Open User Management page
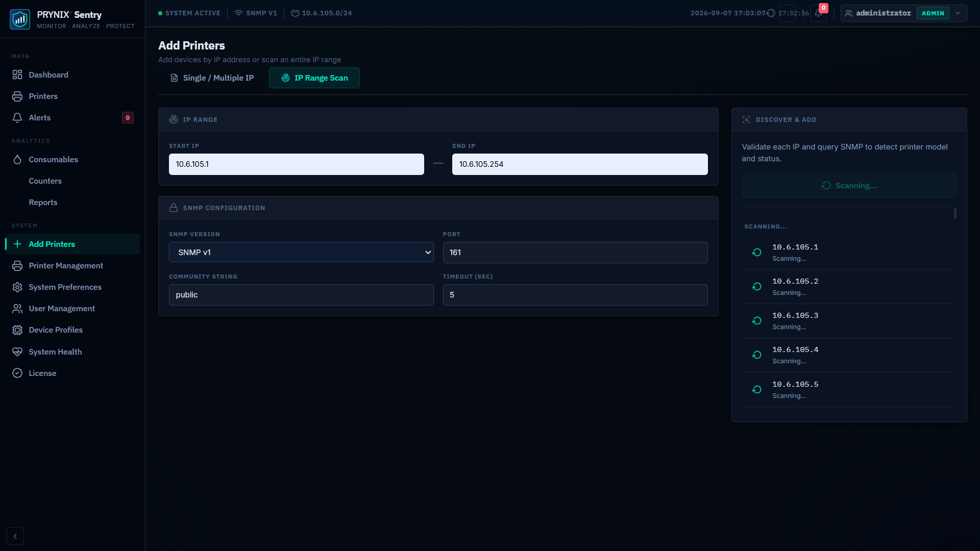The width and height of the screenshot is (980, 551). tap(72, 309)
